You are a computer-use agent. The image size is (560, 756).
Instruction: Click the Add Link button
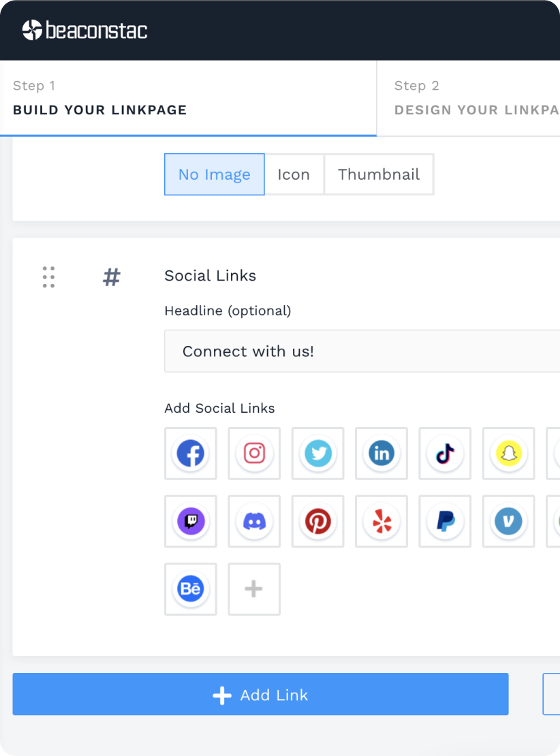point(260,694)
